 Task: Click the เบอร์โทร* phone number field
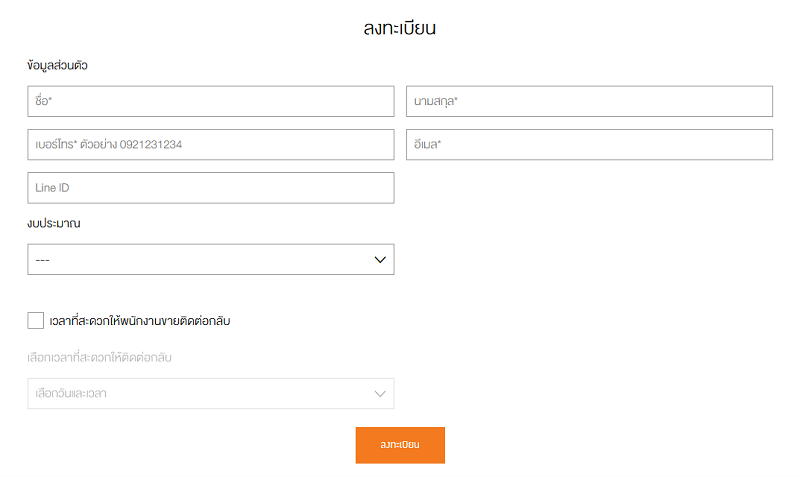click(x=211, y=144)
